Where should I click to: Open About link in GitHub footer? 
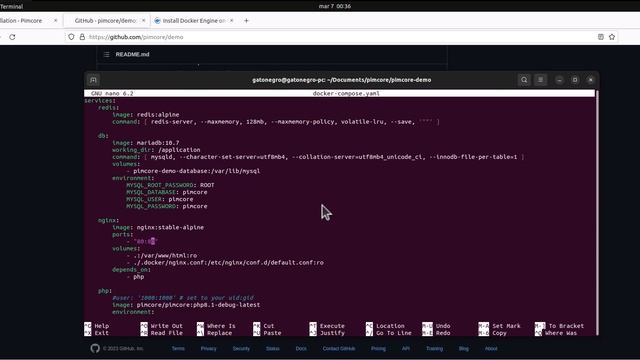pyautogui.click(x=491, y=349)
